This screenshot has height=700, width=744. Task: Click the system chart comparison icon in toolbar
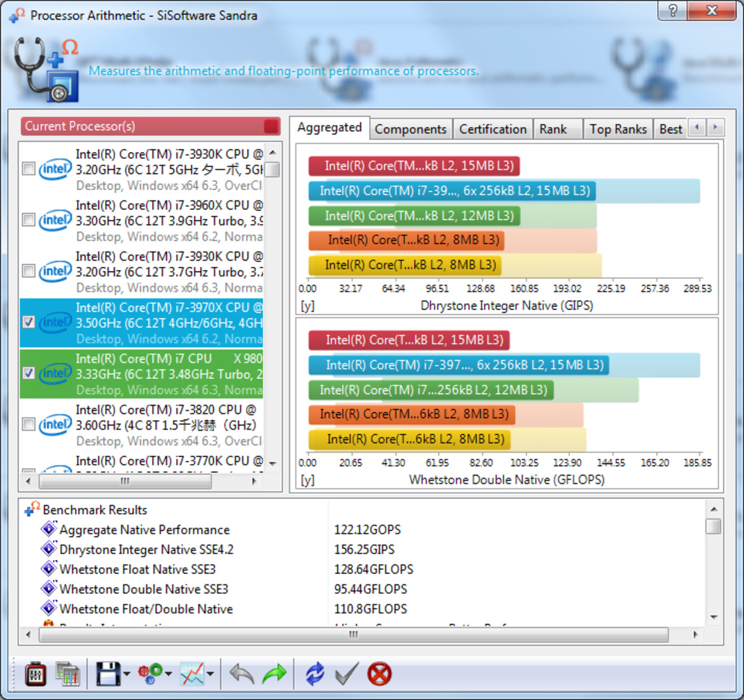(x=67, y=674)
